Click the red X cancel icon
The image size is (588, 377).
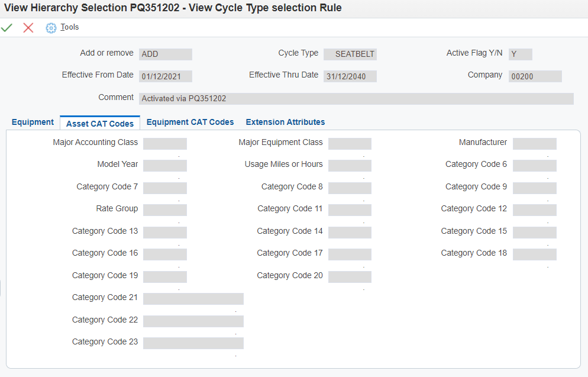[x=28, y=28]
